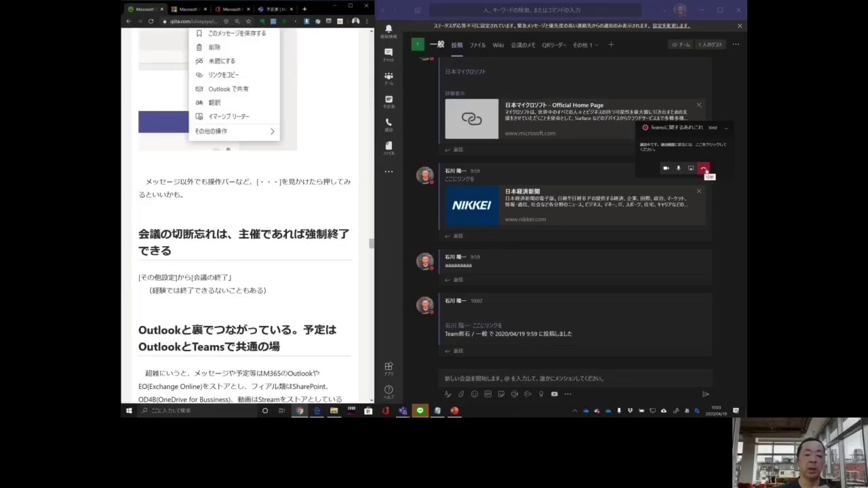Open Help (ヘルプ) in Teams sidebar
Viewport: 868px width, 488px height.
coord(389,392)
